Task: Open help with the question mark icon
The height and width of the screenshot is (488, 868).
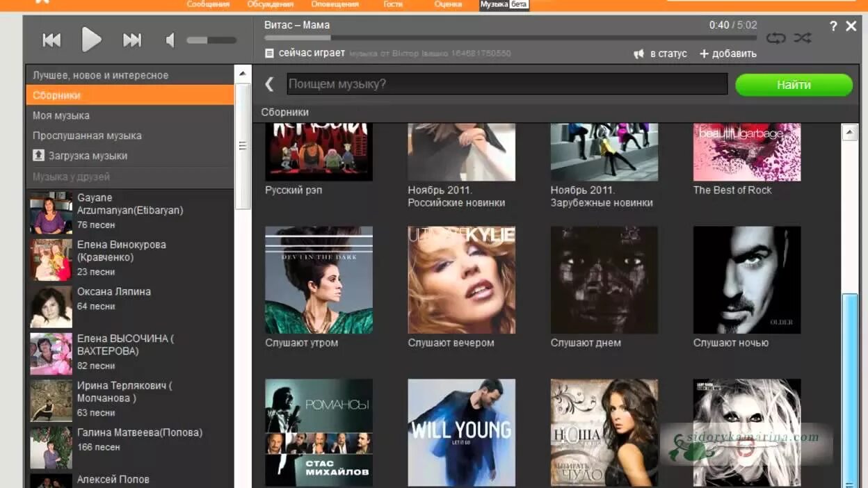Action: tap(833, 26)
